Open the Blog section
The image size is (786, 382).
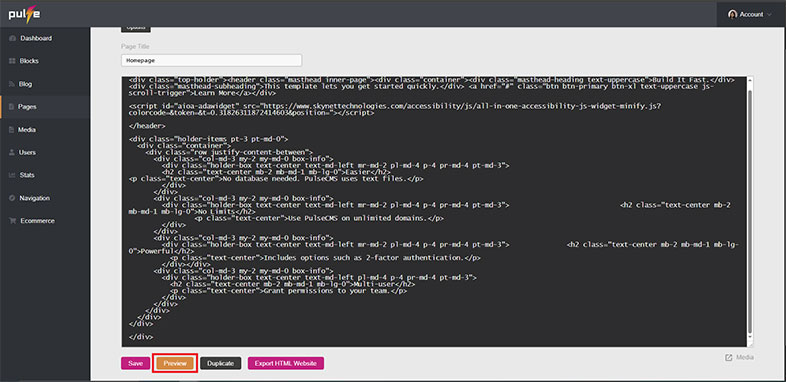pos(26,84)
